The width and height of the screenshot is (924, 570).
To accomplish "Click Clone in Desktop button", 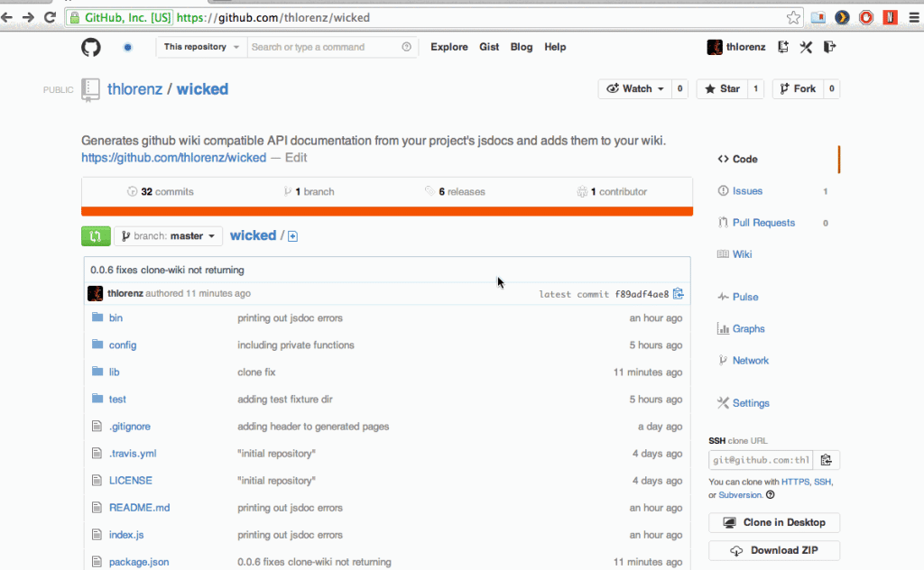I will pos(773,523).
